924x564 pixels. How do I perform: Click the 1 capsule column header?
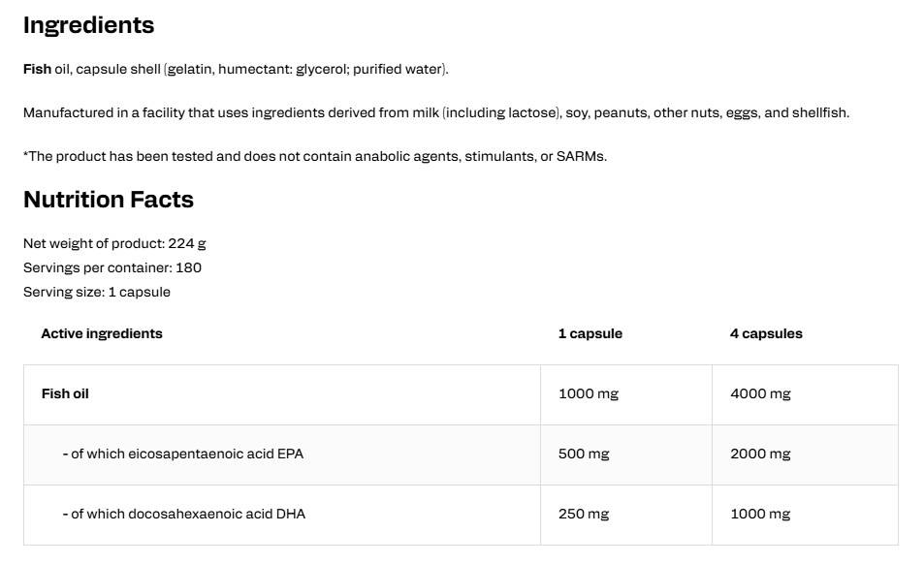[x=589, y=333]
